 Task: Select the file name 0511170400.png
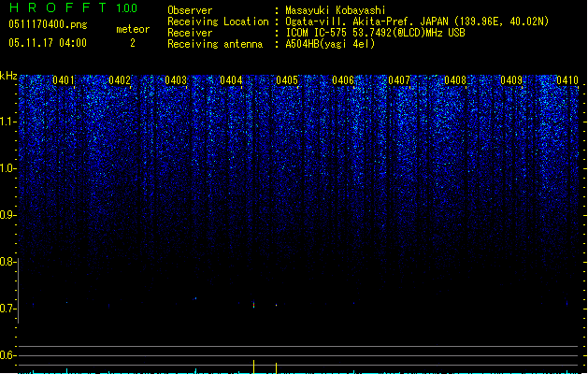click(x=48, y=24)
